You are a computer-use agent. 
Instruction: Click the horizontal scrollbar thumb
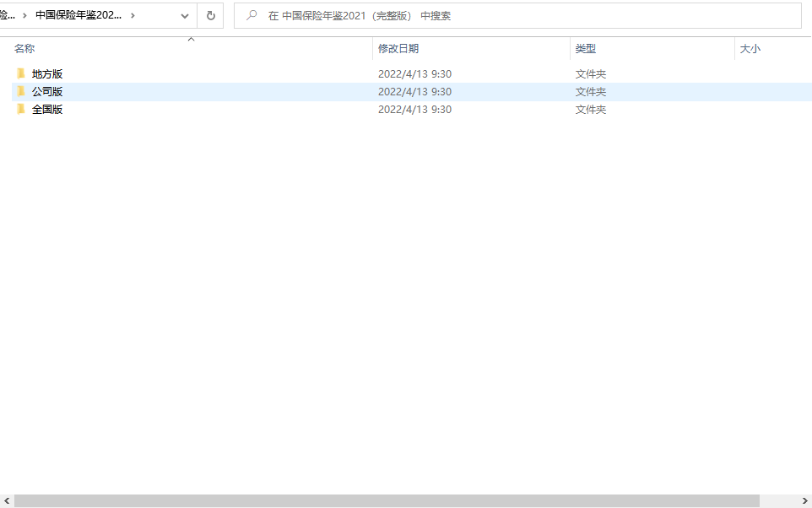tap(387, 500)
